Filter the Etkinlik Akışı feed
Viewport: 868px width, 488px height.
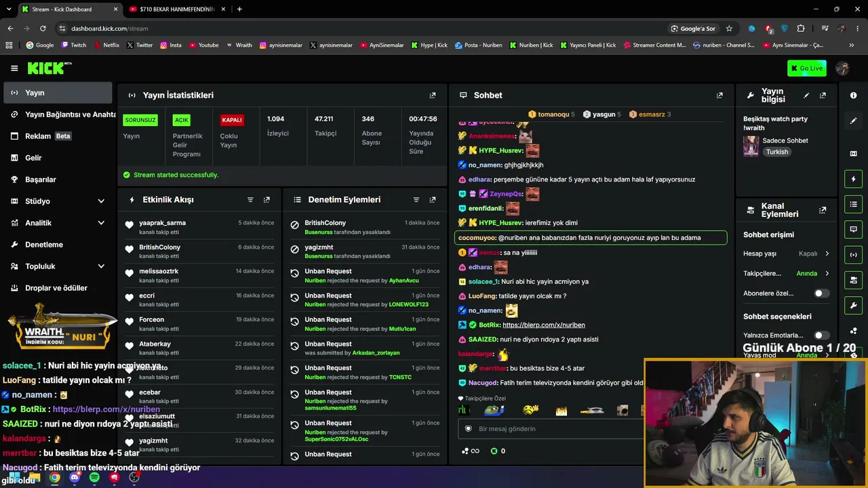(x=250, y=200)
